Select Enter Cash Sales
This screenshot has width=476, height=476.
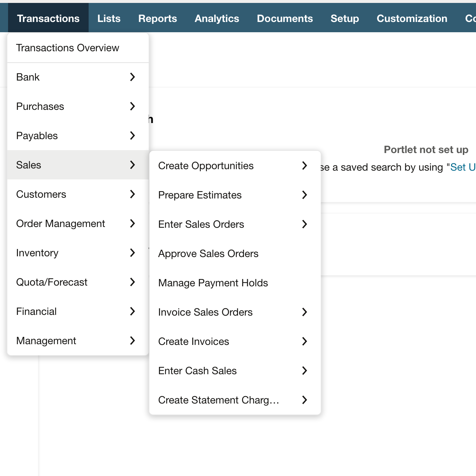(235, 371)
